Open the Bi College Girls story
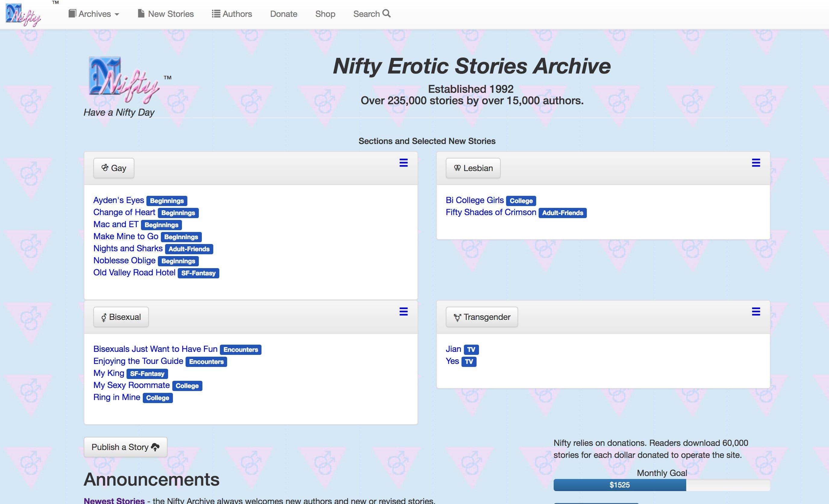Viewport: 829px width, 504px height. (x=475, y=200)
